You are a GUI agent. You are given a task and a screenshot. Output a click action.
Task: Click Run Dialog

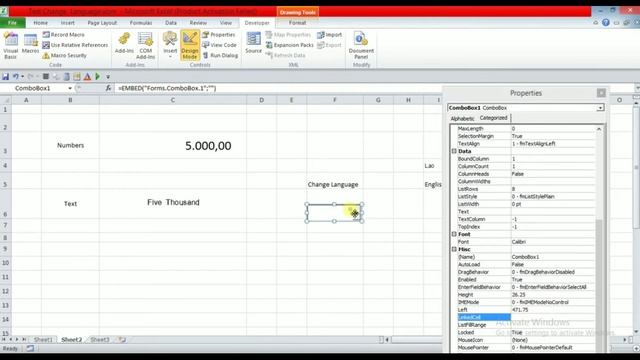click(220, 55)
